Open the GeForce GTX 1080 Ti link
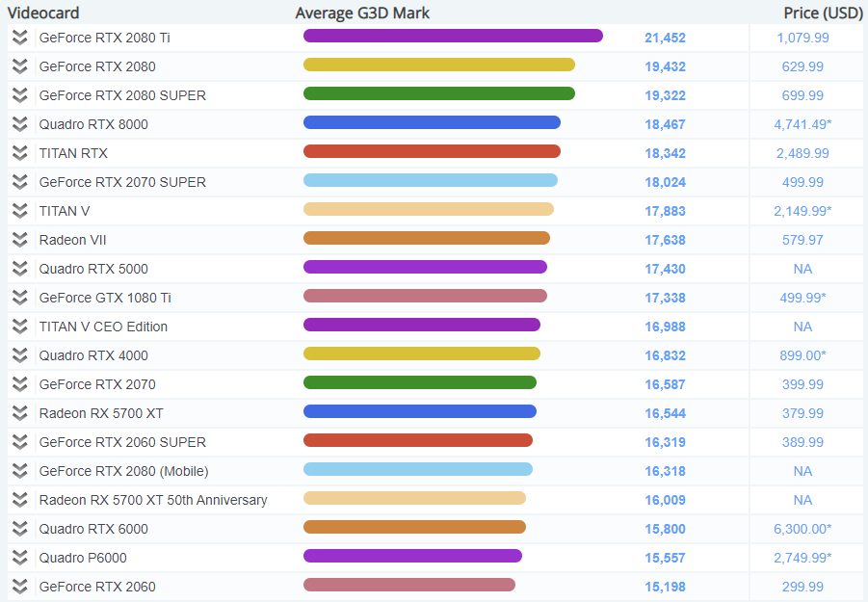 point(105,298)
